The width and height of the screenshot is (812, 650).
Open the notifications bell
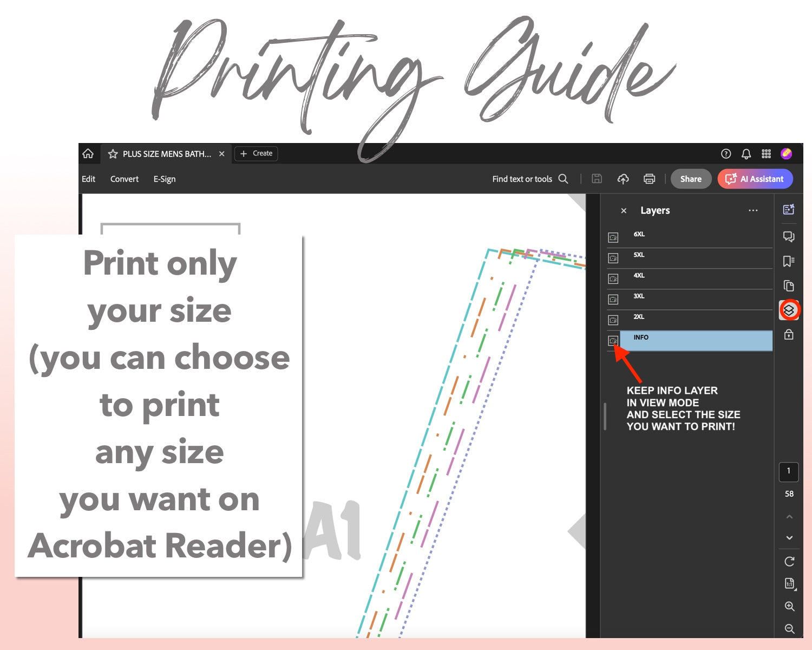[746, 154]
